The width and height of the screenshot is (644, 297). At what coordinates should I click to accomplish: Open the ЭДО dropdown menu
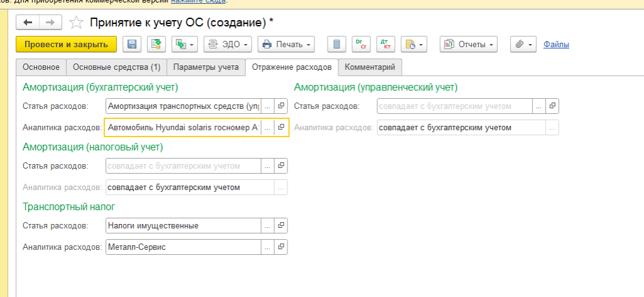[x=228, y=44]
